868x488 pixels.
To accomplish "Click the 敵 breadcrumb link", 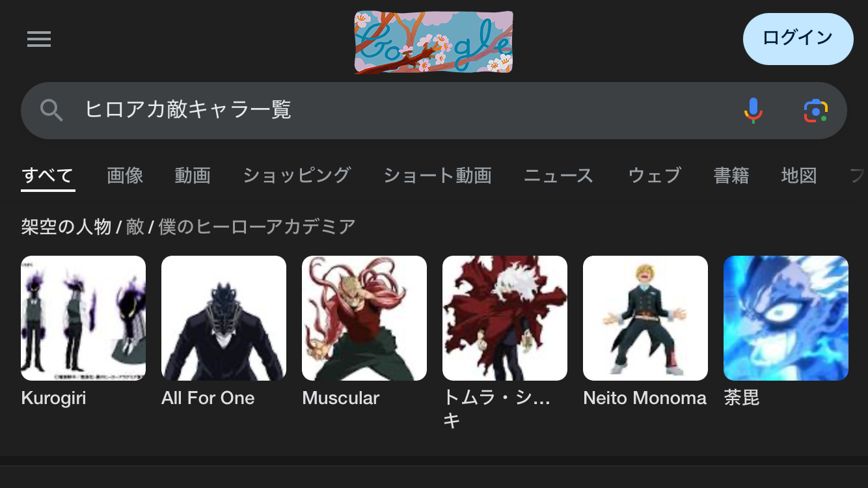I will 135,227.
